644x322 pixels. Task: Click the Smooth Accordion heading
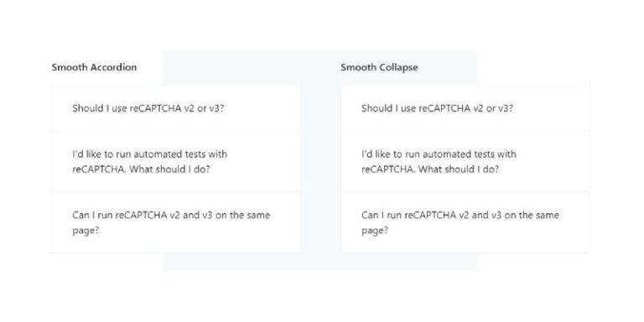pos(94,67)
